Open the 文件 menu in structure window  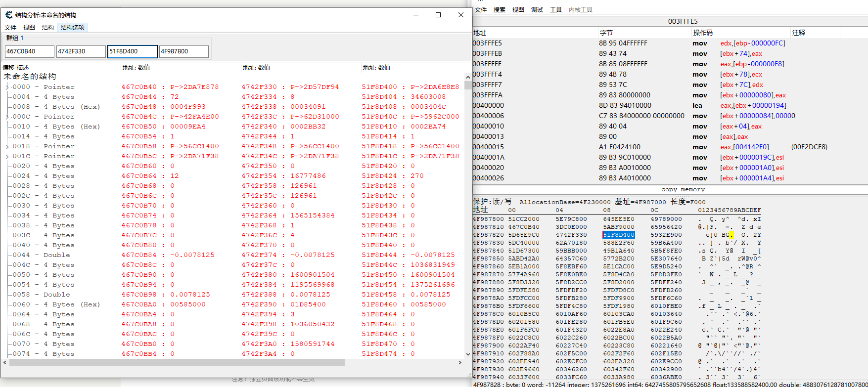pyautogui.click(x=10, y=28)
